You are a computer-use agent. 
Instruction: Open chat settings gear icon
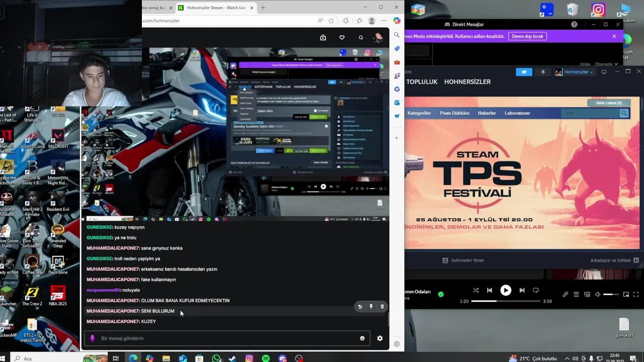380,338
